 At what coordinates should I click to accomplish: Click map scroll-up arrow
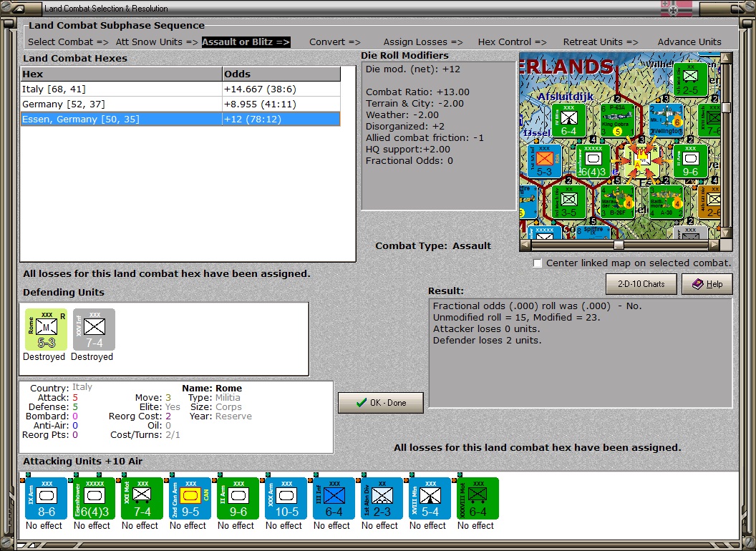[x=726, y=58]
